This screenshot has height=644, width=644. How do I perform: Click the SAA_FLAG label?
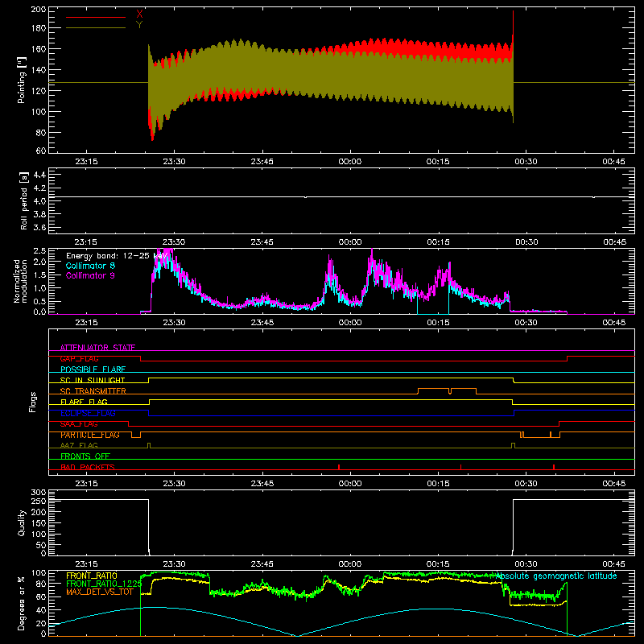[79, 424]
